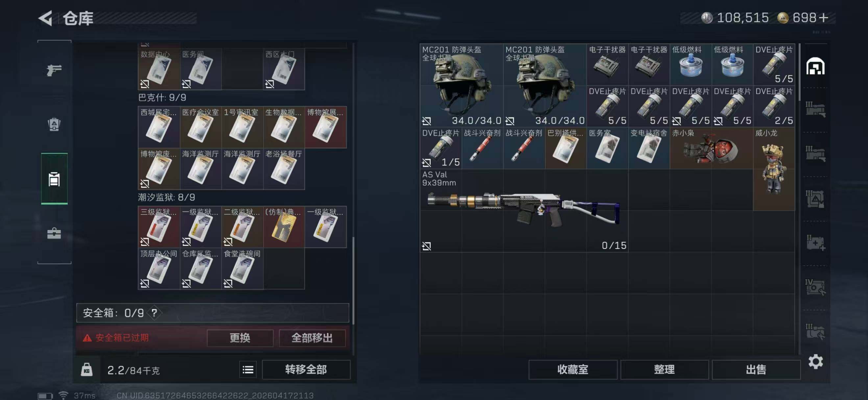
Task: Add more currency with the plus sign
Action: 823,17
